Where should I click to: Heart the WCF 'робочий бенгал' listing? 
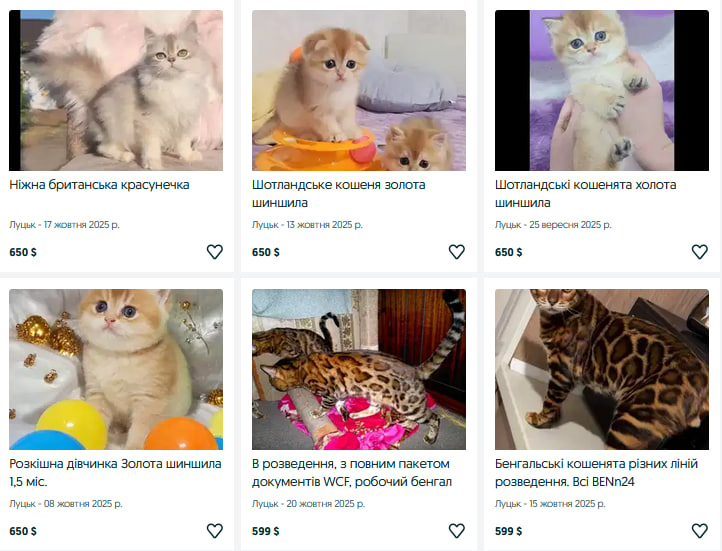[x=457, y=531]
